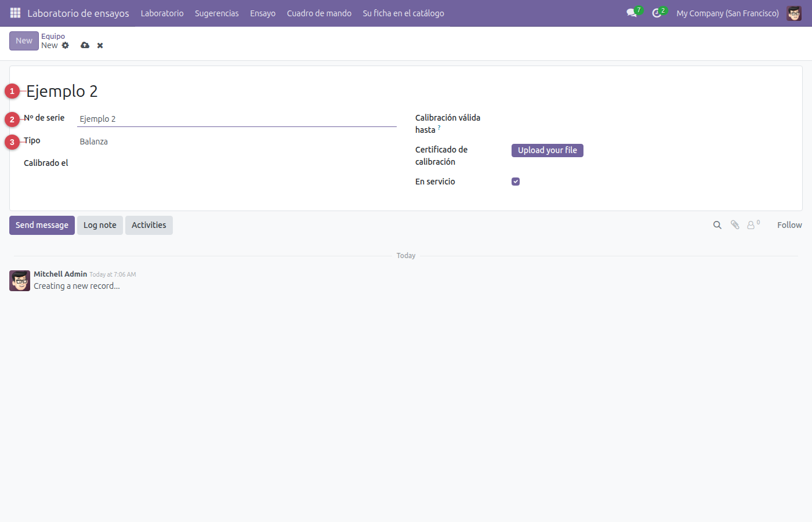This screenshot has width=812, height=522.
Task: Open the apps grid menu icon
Action: [x=16, y=13]
